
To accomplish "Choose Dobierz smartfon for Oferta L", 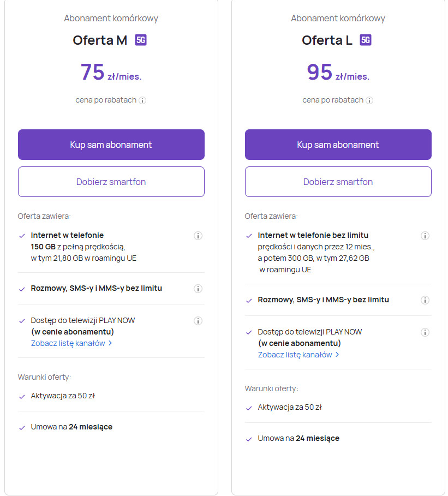I will pos(338,182).
